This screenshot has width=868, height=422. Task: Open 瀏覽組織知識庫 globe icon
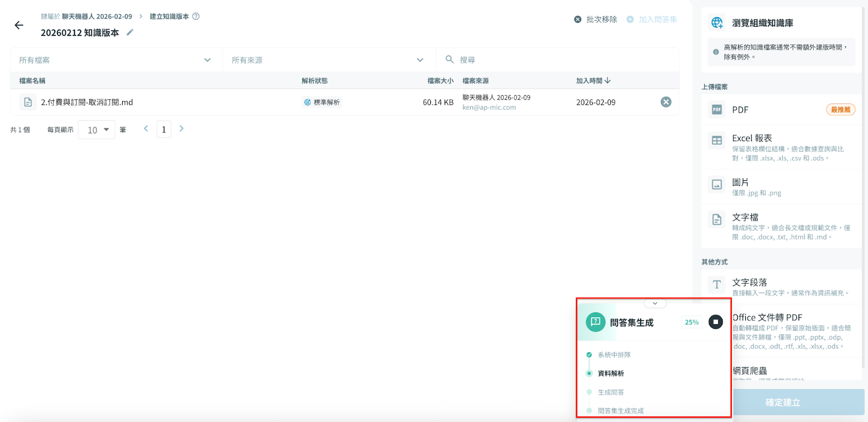point(717,23)
